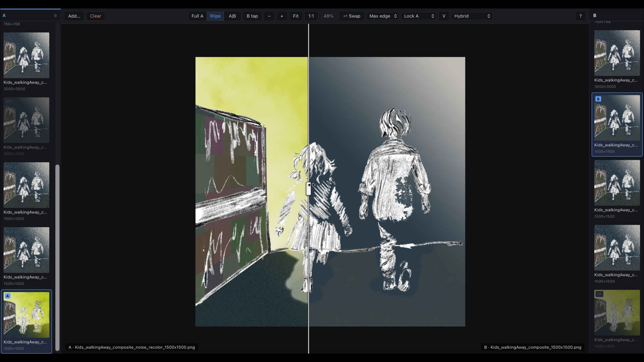Zoom in with the plus button
The height and width of the screenshot is (362, 644).
[282, 16]
